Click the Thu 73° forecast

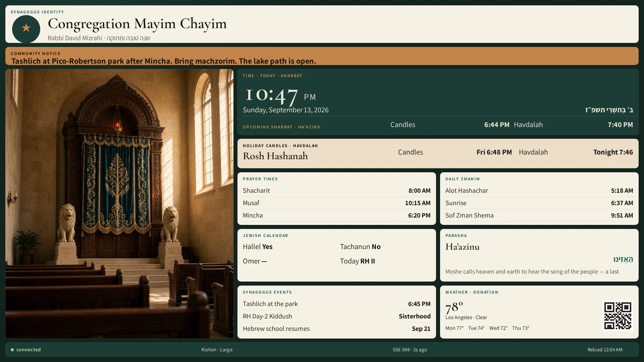click(521, 328)
